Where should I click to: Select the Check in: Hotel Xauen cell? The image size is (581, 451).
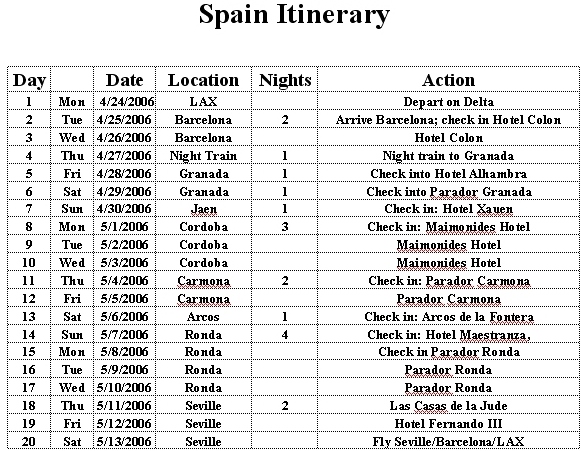pyautogui.click(x=448, y=209)
